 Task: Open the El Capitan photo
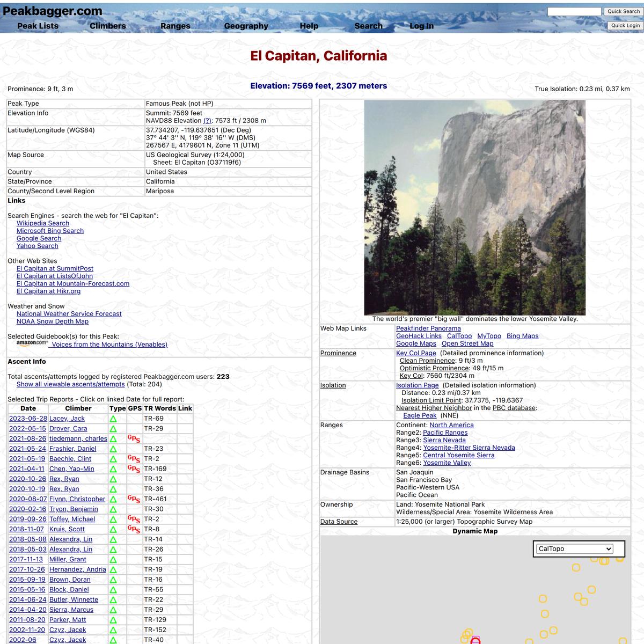point(474,208)
